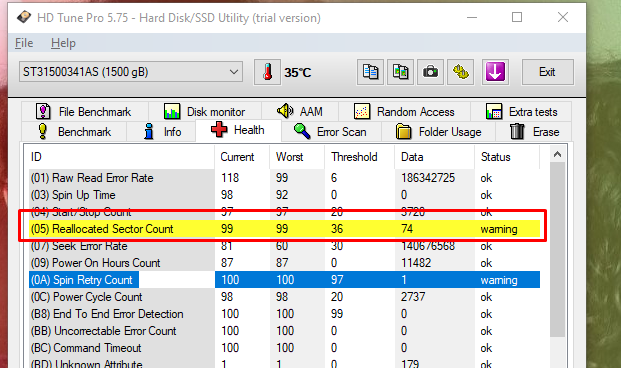Screen dimensions: 621x368
Task: Click threshold value 99 in End To End row
Action: 337,314
